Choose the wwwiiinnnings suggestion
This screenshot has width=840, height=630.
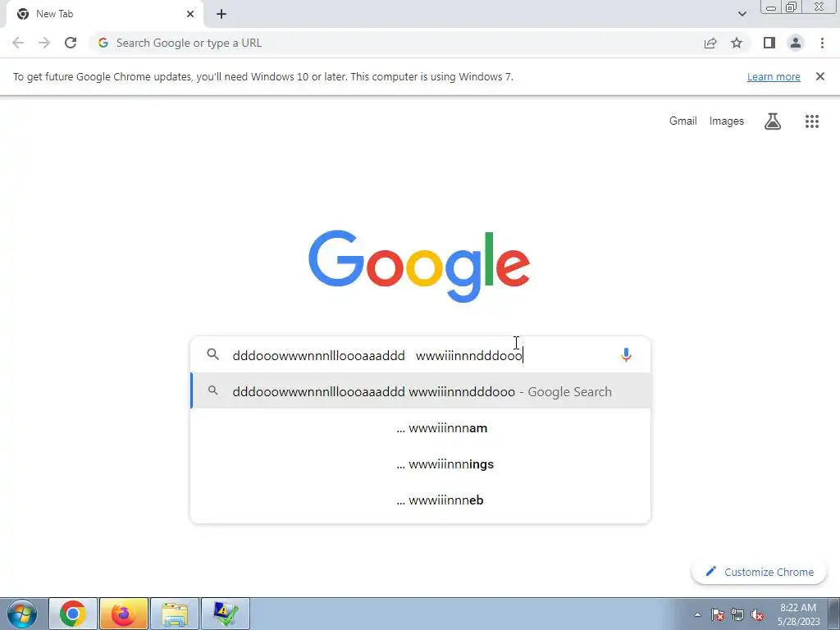(421, 464)
